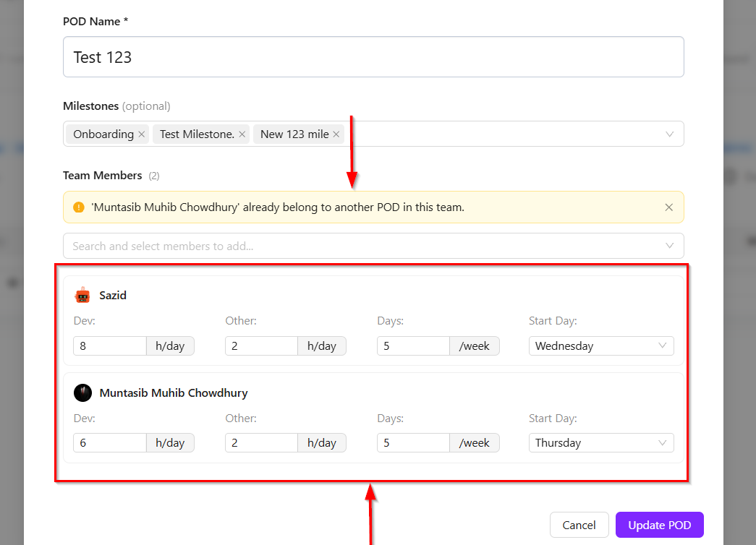Viewport: 756px width, 545px height.
Task: Open Sazid's Start Day Wednesday dropdown
Action: [600, 346]
